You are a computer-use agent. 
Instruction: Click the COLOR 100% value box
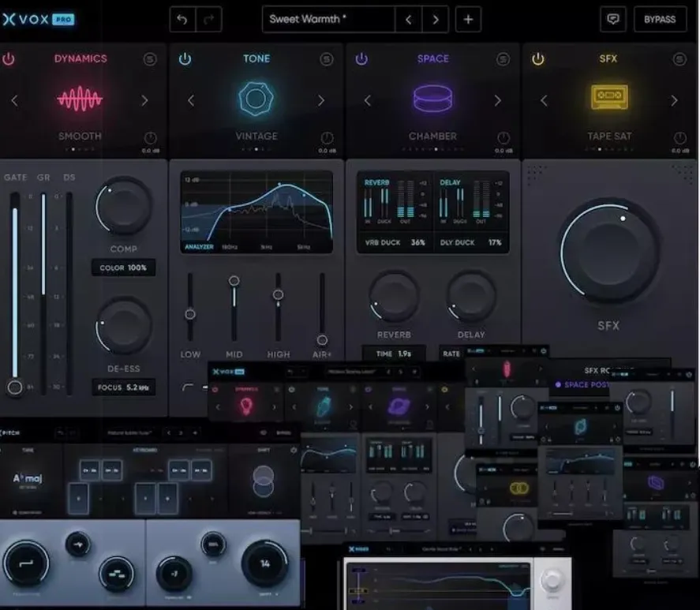tap(123, 268)
